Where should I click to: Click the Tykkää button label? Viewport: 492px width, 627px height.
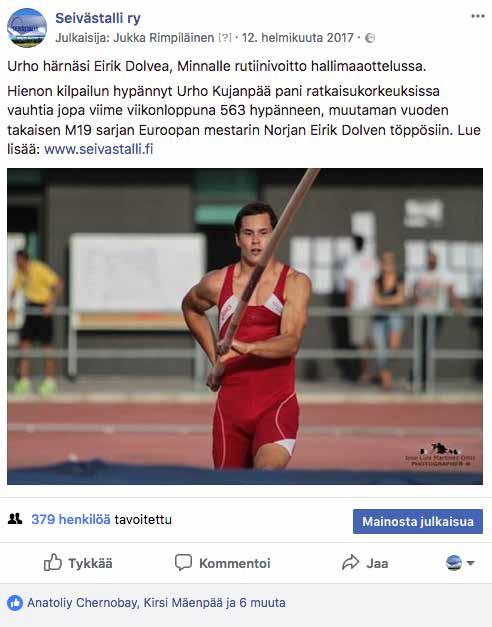90,563
